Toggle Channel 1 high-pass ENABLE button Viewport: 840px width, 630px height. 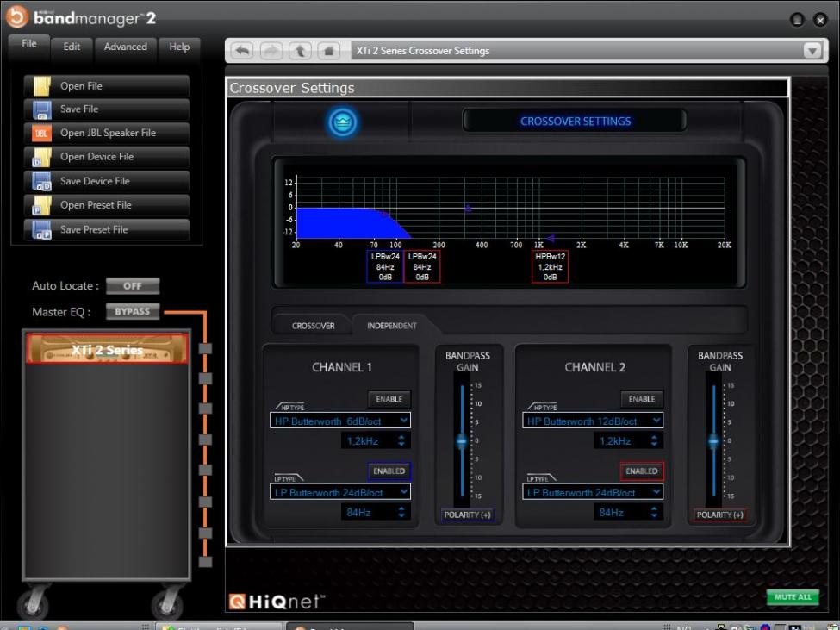point(389,399)
